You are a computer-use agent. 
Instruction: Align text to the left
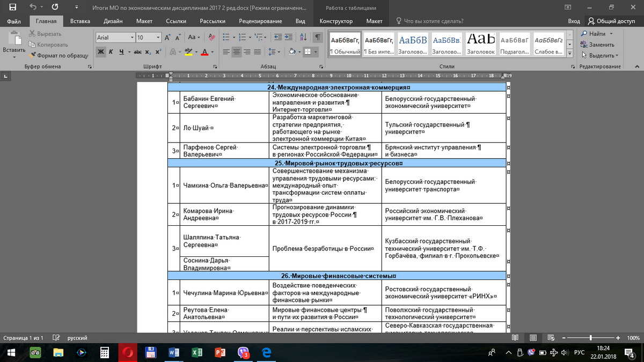coord(226,52)
